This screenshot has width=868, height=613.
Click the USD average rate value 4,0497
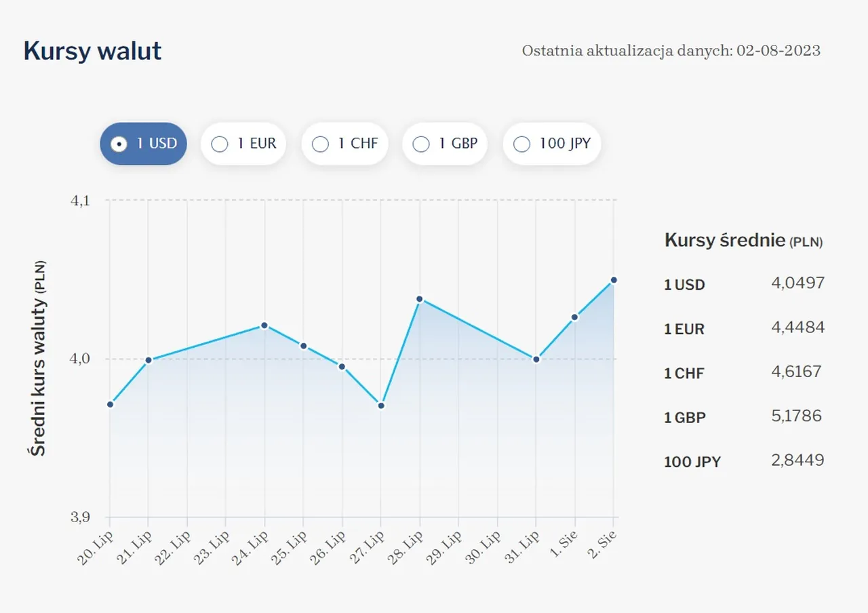pos(798,283)
